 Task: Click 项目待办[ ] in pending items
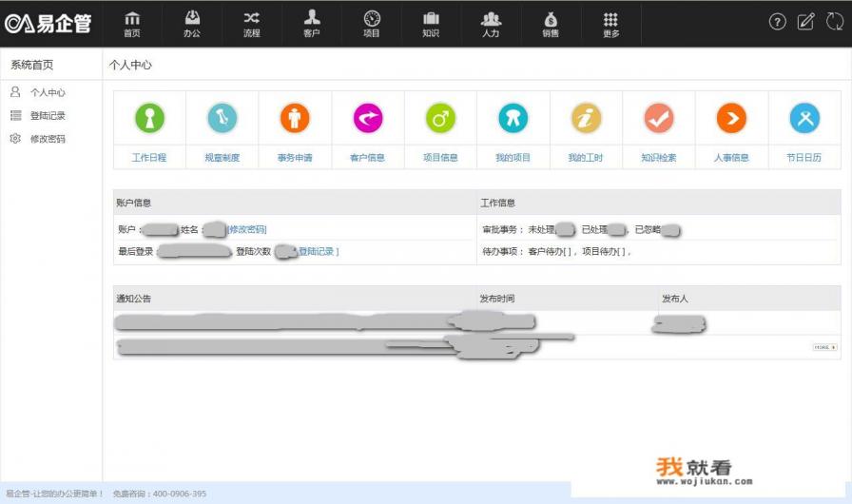point(606,251)
